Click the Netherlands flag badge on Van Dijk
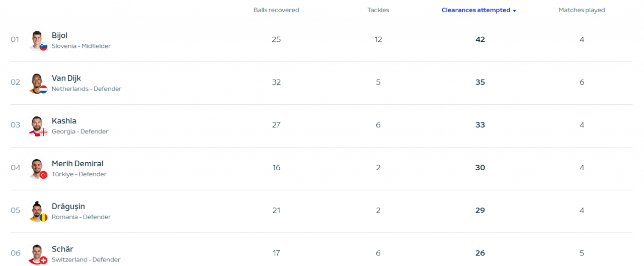Screen dimensions: 644x266 (x=43, y=90)
